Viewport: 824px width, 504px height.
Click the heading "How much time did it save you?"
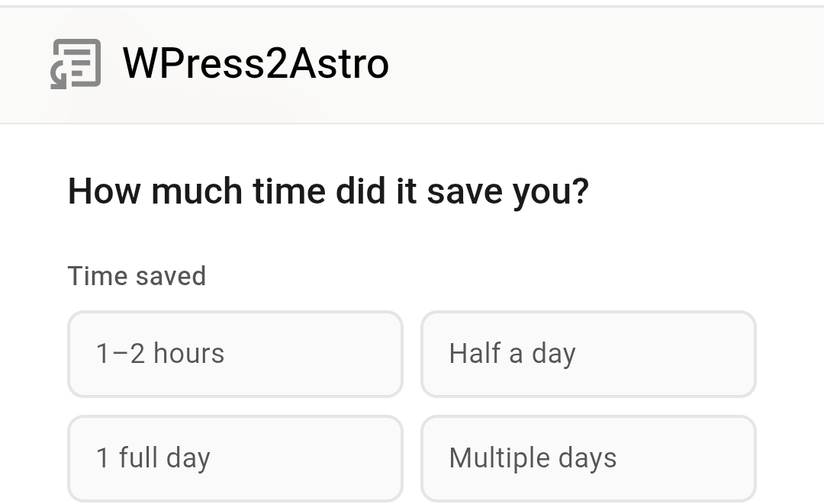point(328,191)
